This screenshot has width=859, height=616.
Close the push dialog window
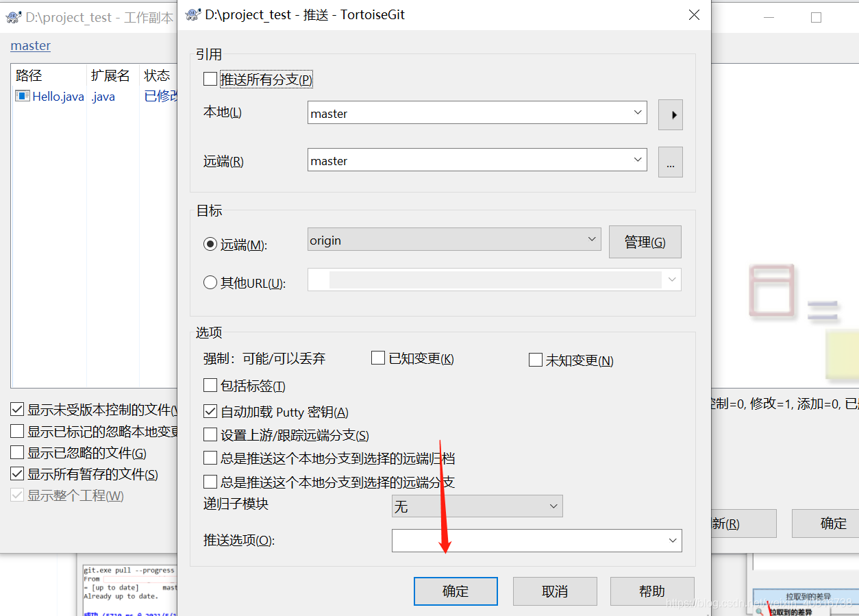[694, 14]
